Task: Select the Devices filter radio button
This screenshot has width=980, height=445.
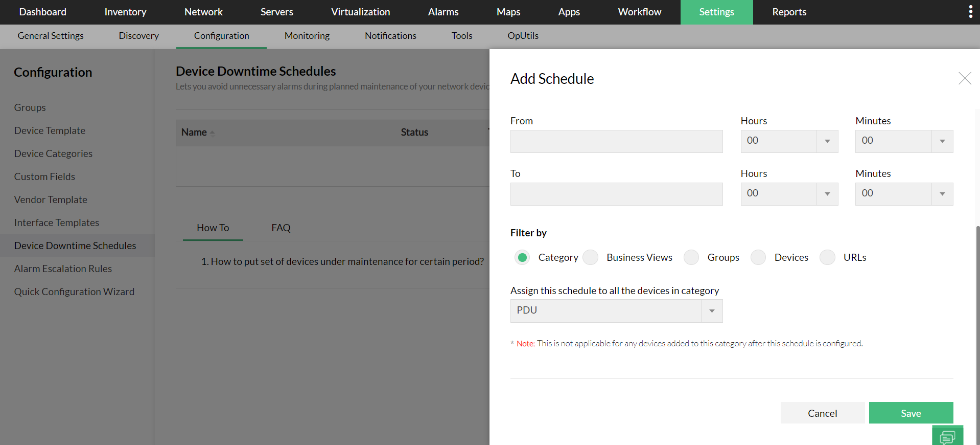Action: [x=758, y=257]
